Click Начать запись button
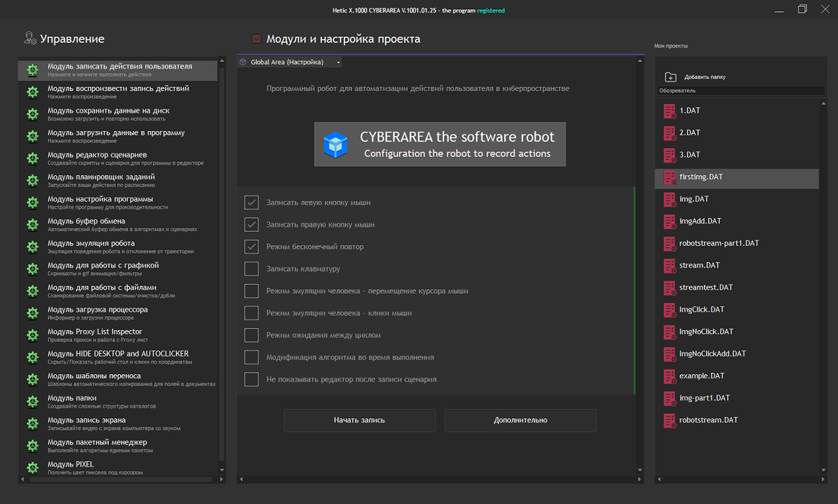The image size is (838, 504). [360, 420]
